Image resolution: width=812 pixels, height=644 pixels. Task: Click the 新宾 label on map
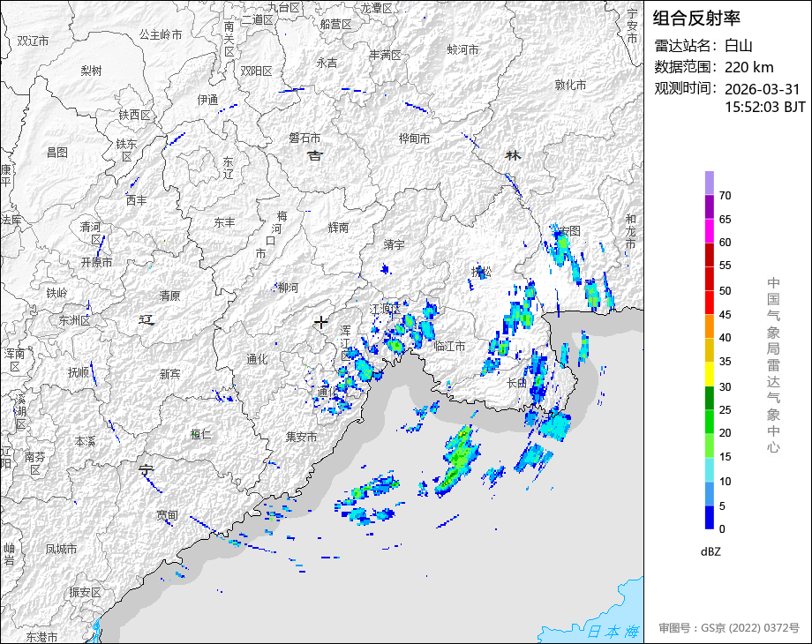(169, 374)
